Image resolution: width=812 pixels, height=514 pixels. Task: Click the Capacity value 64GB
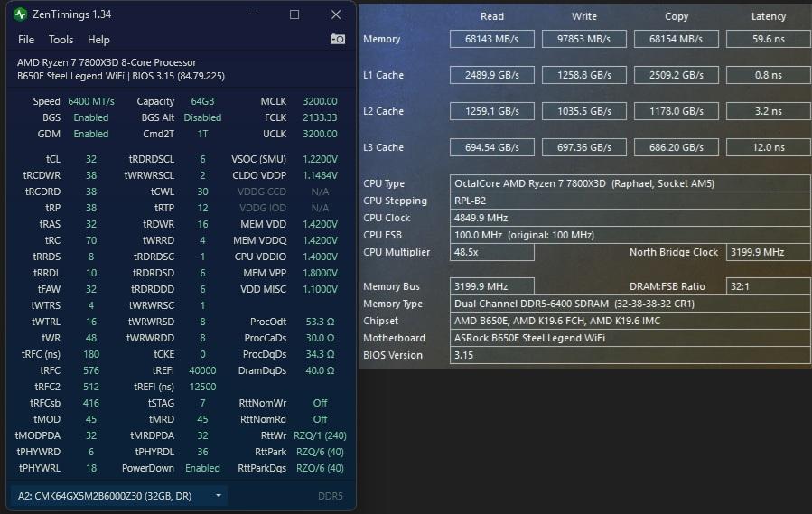click(202, 101)
